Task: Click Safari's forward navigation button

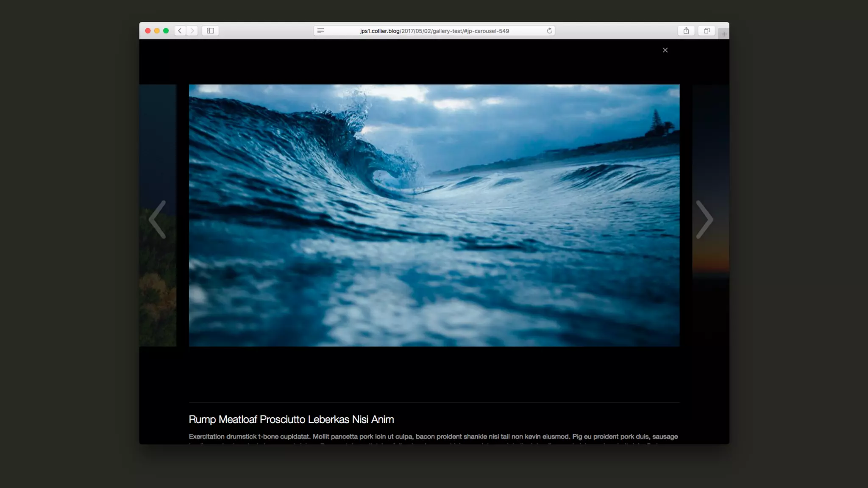Action: coord(192,30)
